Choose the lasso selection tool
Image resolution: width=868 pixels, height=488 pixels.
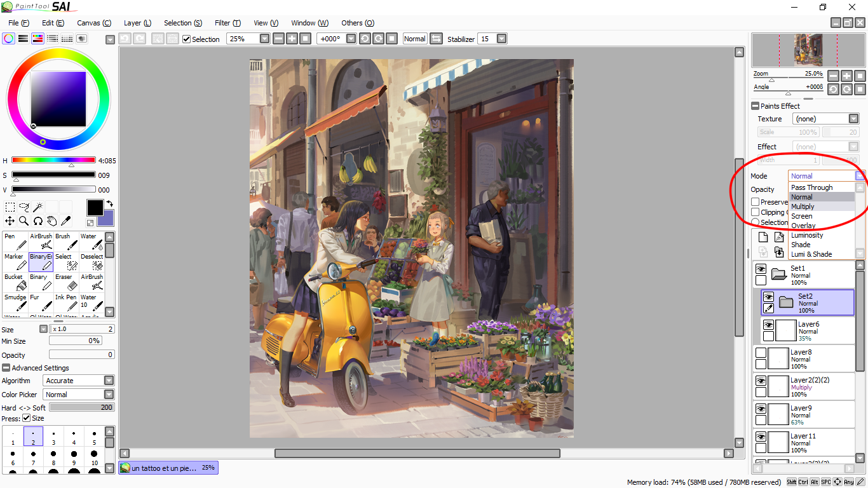point(24,207)
